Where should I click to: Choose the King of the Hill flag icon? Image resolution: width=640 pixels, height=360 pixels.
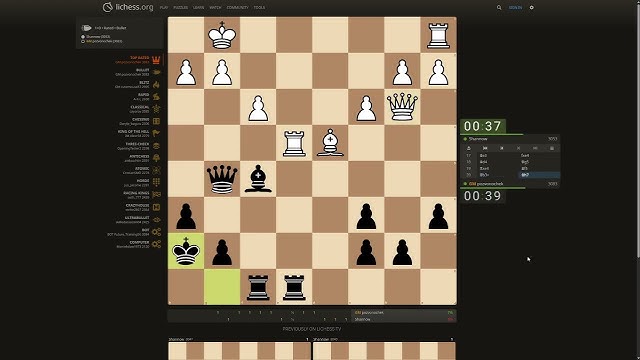(156, 133)
